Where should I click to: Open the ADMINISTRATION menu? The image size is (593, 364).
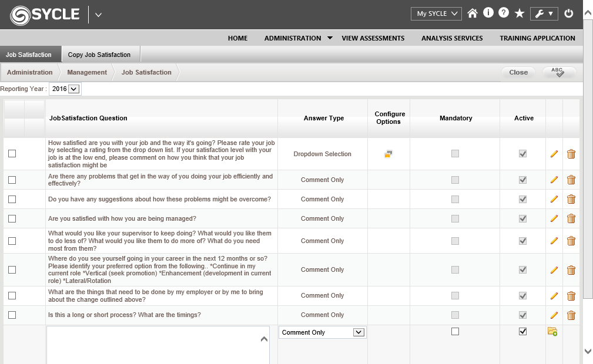(x=293, y=38)
